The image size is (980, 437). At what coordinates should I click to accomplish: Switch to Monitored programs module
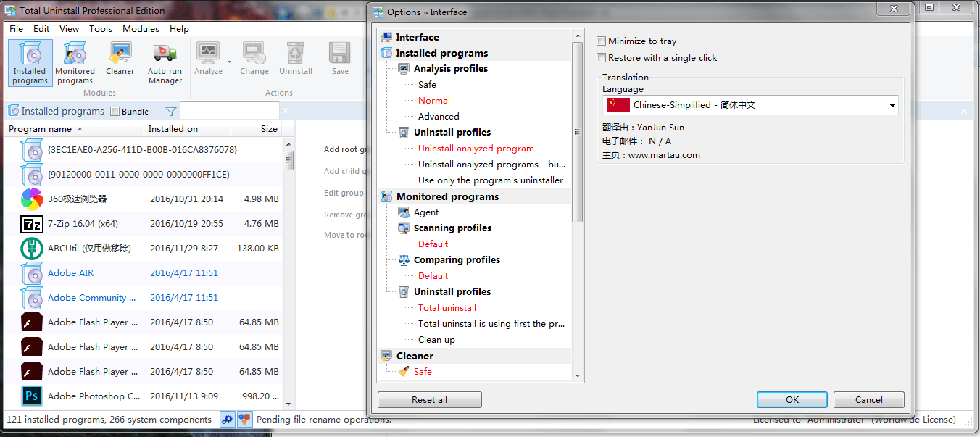tap(75, 62)
